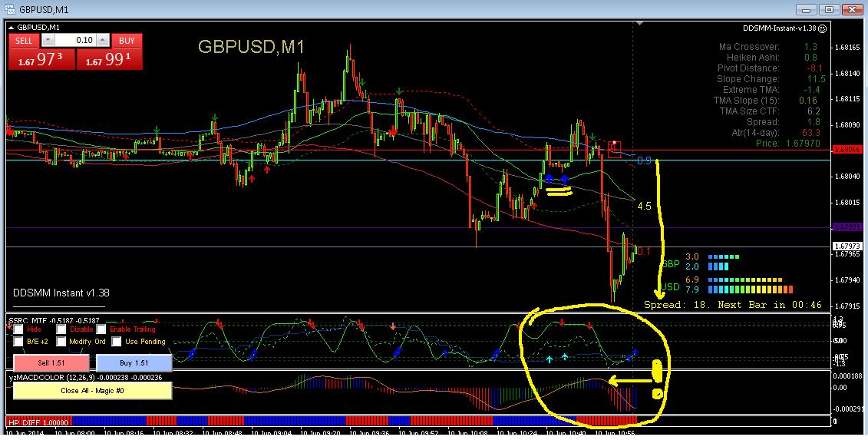Click the DDSMM Instant v1.38 chart label
The image size is (868, 440).
tap(61, 293)
